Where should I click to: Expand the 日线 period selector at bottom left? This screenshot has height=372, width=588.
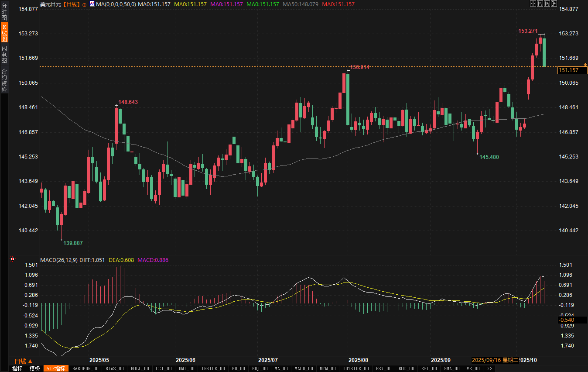point(24,361)
